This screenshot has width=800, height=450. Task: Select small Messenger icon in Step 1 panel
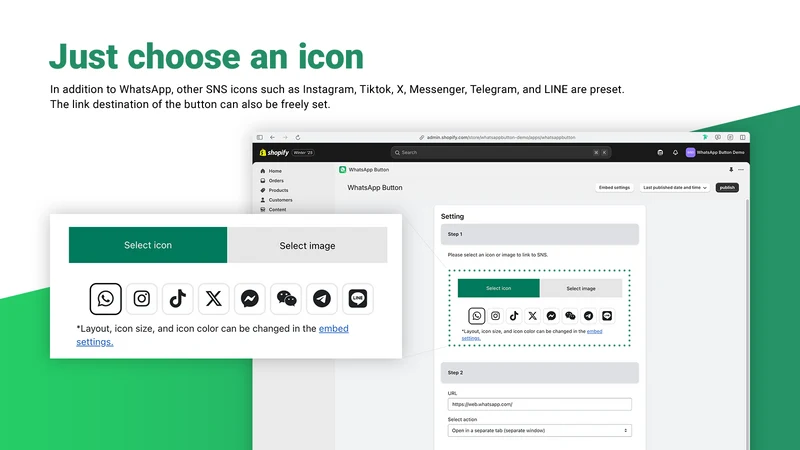(551, 316)
